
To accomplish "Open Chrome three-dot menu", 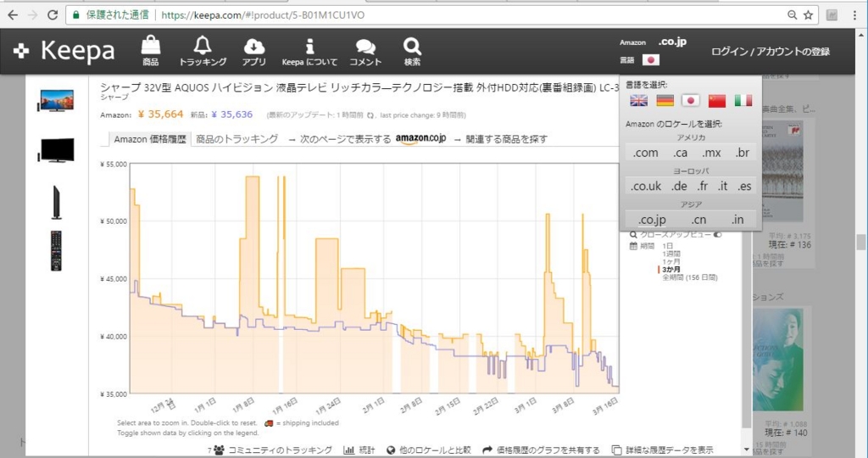I will tap(854, 15).
